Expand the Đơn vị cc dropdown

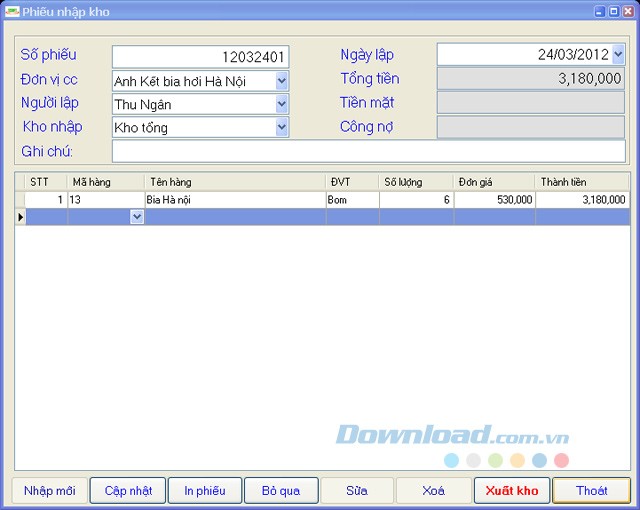pyautogui.click(x=281, y=80)
